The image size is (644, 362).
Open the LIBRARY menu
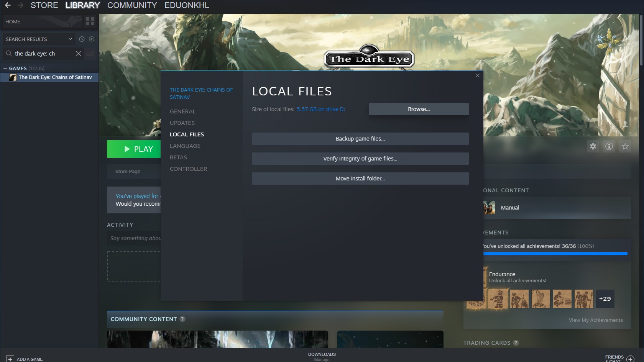coord(82,5)
